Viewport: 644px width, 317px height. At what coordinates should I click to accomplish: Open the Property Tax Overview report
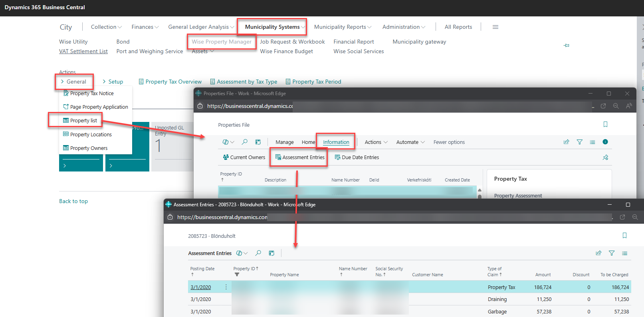click(x=170, y=82)
